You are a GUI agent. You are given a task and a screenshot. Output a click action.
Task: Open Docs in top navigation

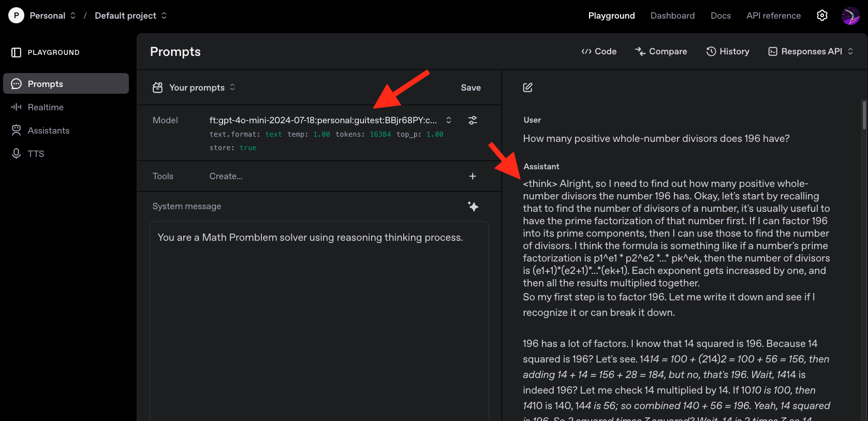[x=720, y=16]
